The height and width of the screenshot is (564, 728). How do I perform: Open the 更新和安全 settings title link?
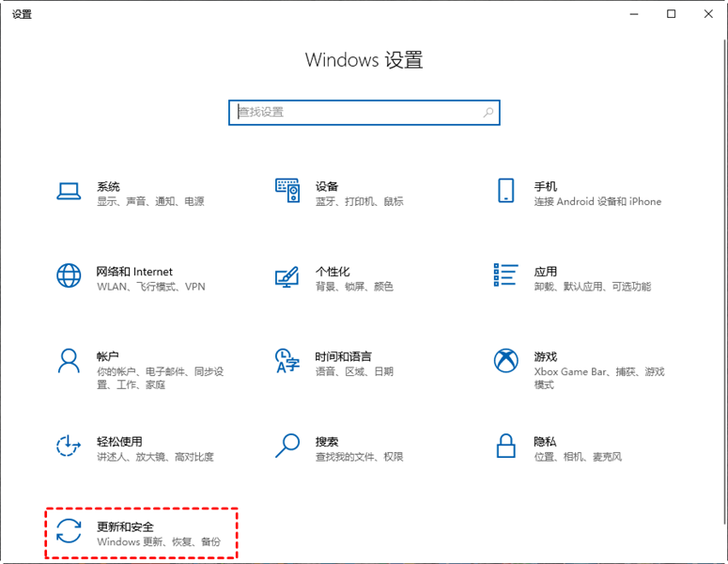click(x=125, y=526)
